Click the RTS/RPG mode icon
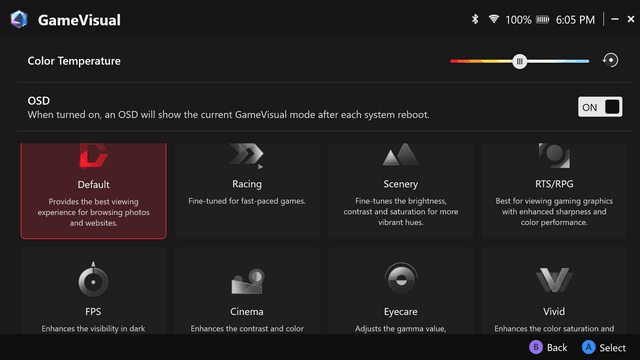The image size is (640, 360). coord(554,156)
